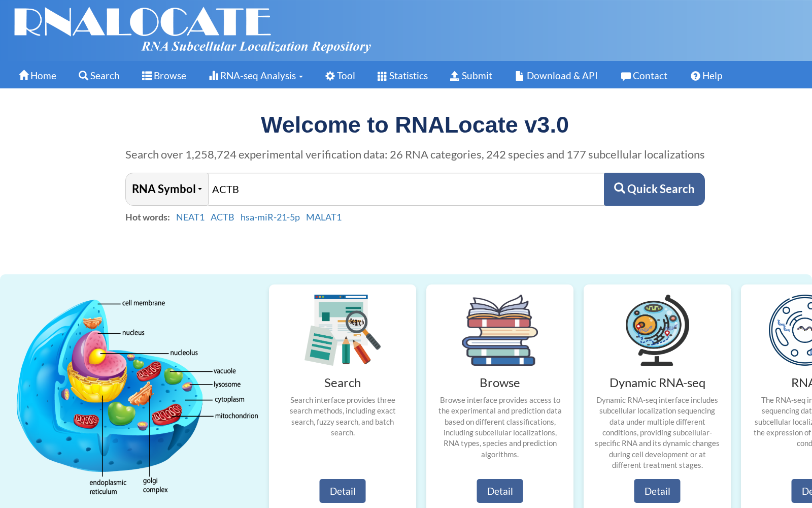
Task: Click the Submit upload icon
Action: point(455,76)
